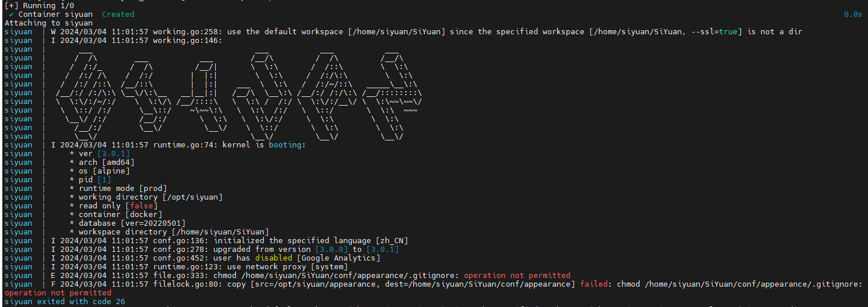Click the "[zh_CN]" language value
The height and width of the screenshot is (307, 868).
[393, 240]
